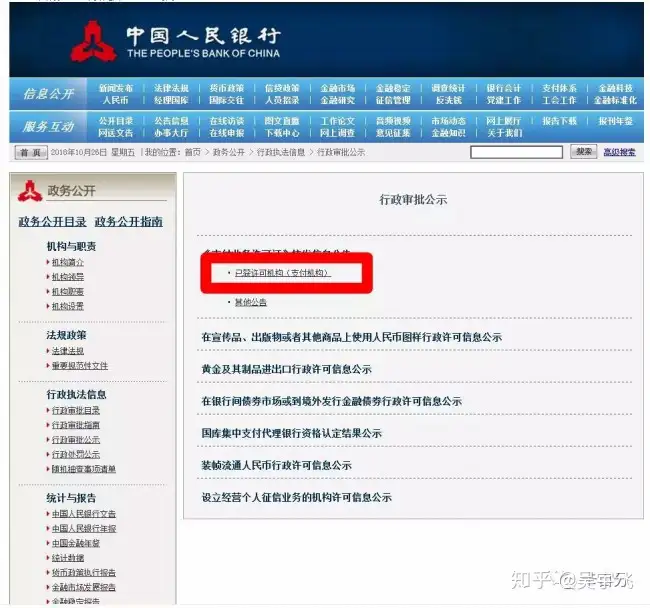Expand 黄金及其制品进出口行政许可信息公示 section

286,369
